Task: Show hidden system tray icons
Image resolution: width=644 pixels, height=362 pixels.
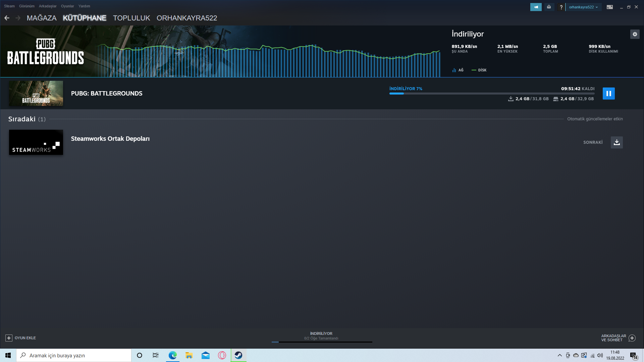Action: pos(559,355)
